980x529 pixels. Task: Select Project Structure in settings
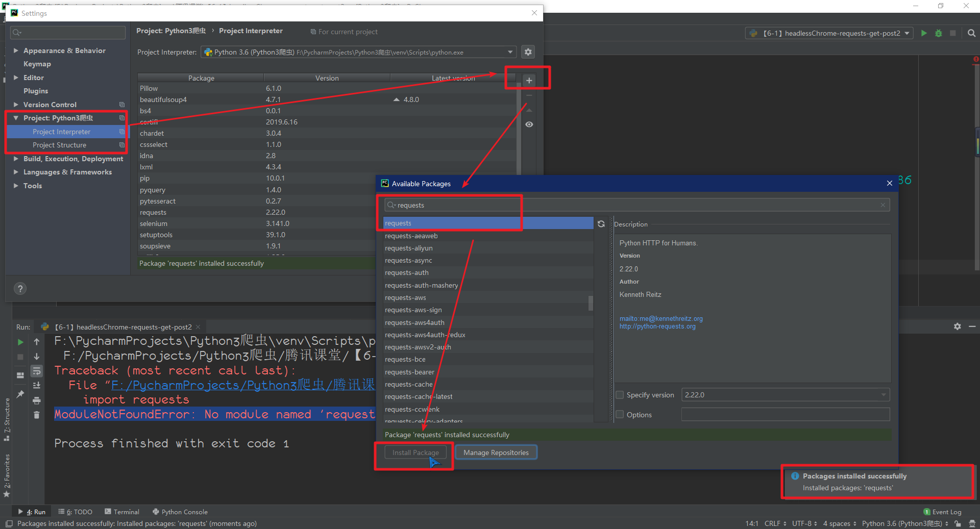coord(59,145)
